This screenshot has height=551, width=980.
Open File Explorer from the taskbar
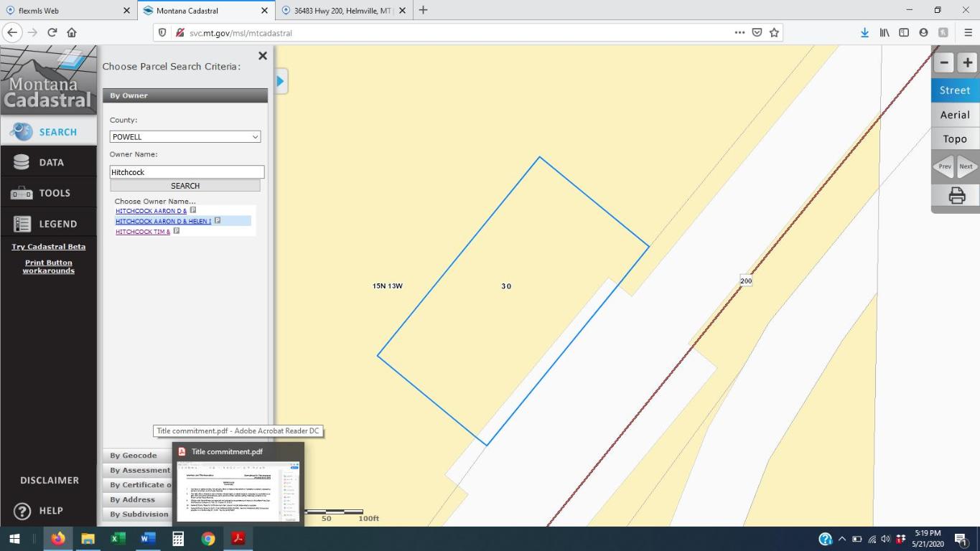[x=88, y=539]
